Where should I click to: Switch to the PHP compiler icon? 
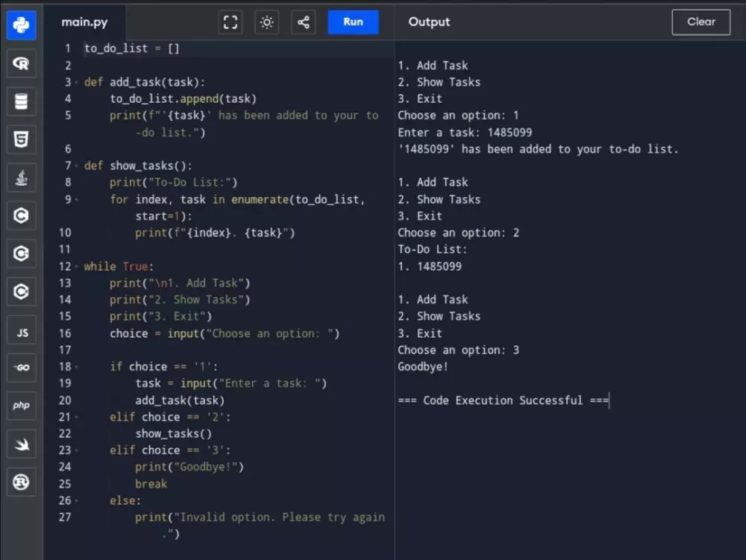tap(22, 406)
